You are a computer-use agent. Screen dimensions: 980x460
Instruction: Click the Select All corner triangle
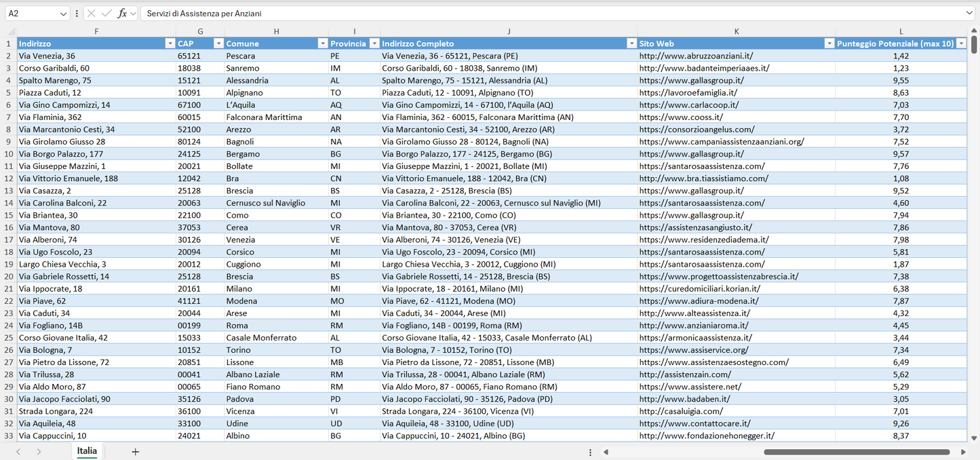(11, 32)
